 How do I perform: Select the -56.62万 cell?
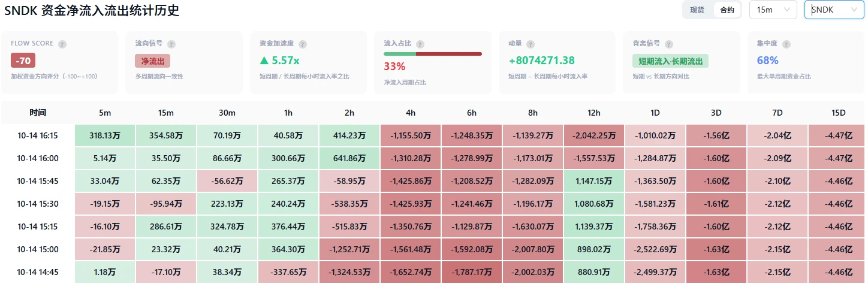227,181
